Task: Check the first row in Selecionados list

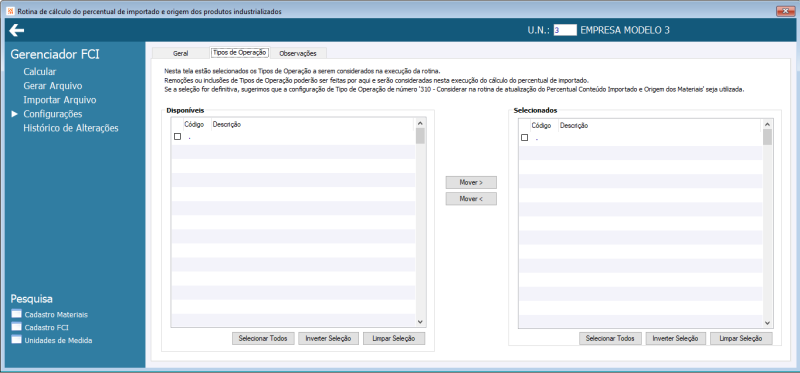Action: 524,137
